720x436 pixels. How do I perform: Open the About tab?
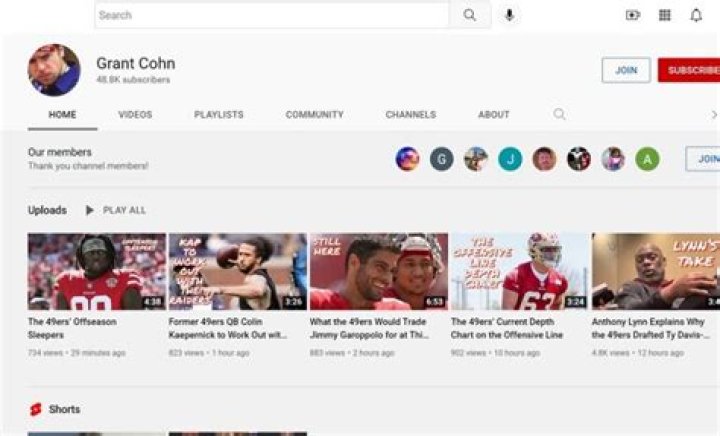pos(493,115)
